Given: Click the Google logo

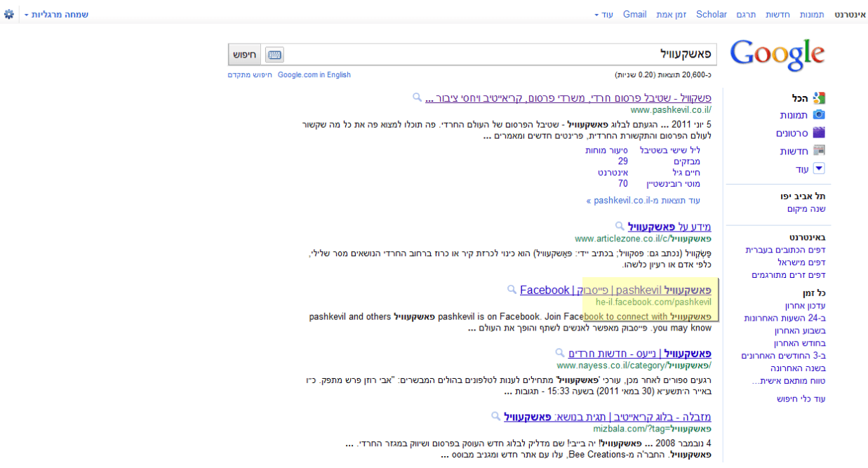Looking at the screenshot, I should point(777,55).
